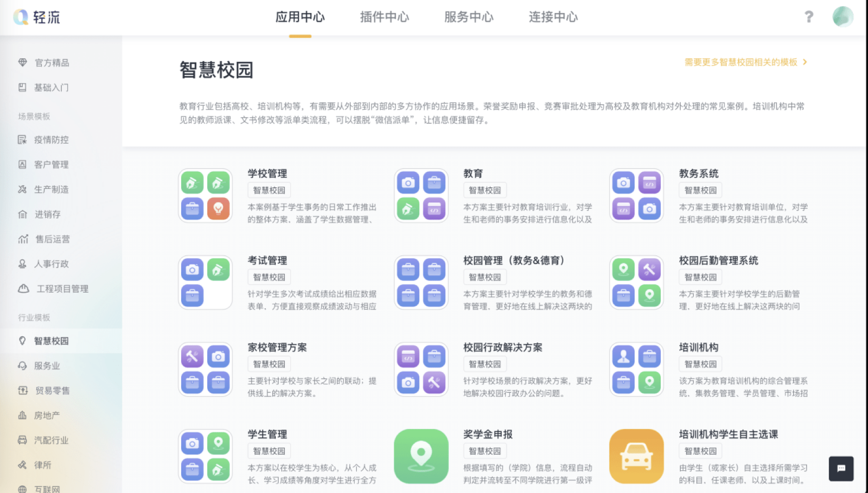Viewport: 868px width, 493px height.
Task: Click the icon next to 生产制造
Action: pos(23,189)
